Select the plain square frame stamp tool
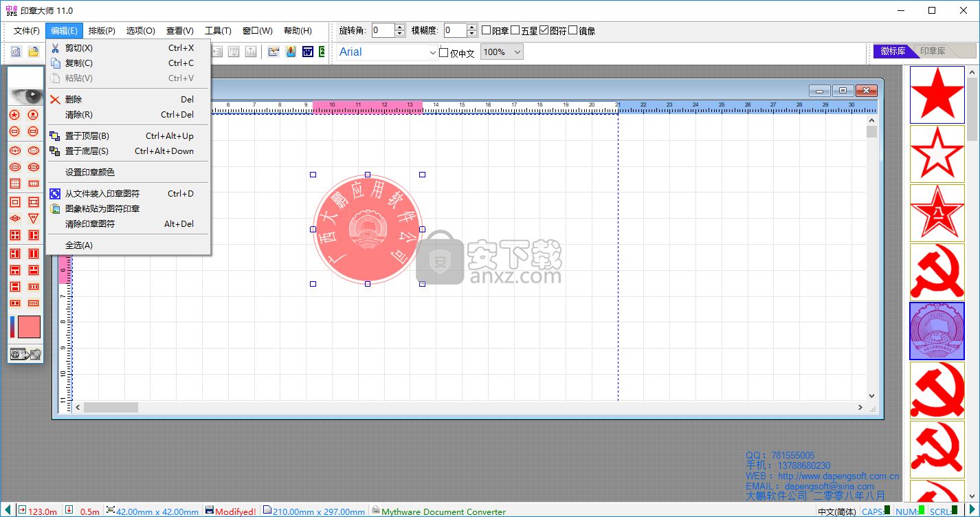The height and width of the screenshot is (517, 980). (x=14, y=202)
